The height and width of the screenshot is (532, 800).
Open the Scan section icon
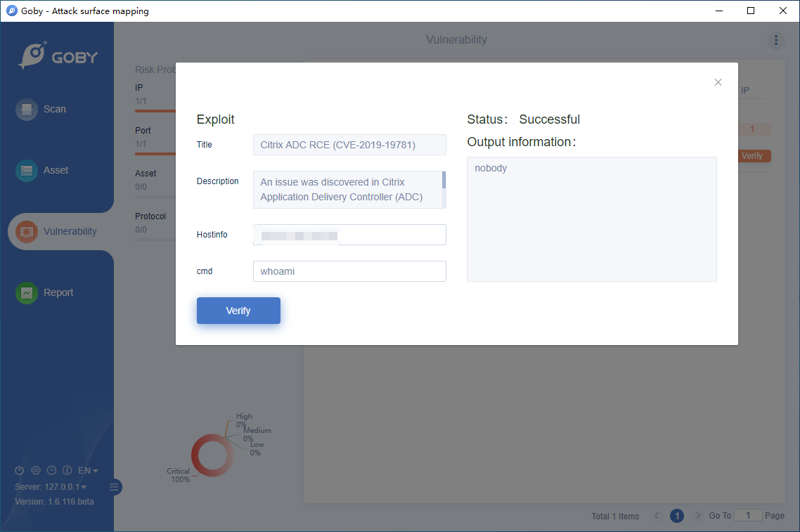(27, 109)
